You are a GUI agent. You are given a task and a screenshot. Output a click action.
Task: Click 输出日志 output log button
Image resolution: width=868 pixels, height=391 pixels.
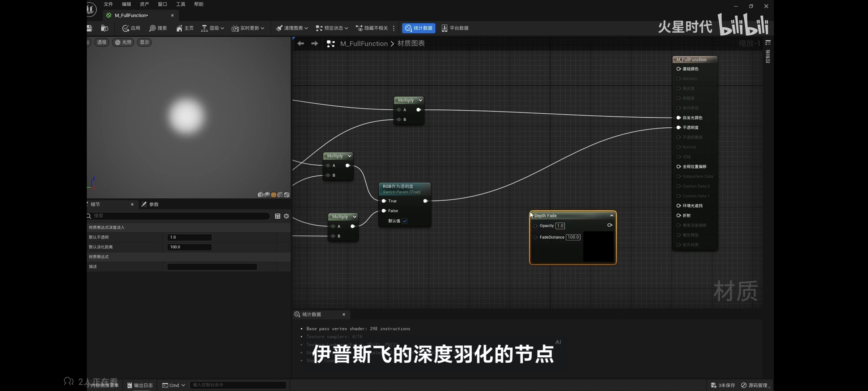(140, 385)
